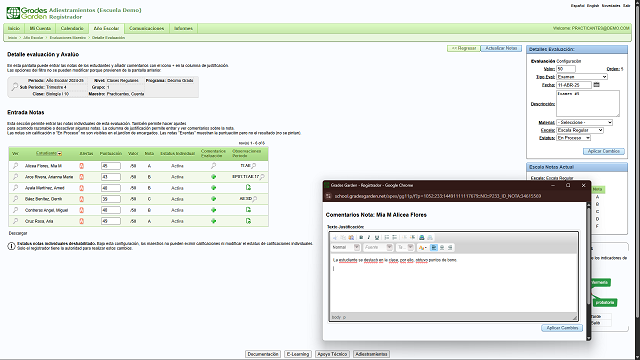Screen dimensions: 640x360
Task: Open Documentación link at bottom
Action: pos(263,354)
